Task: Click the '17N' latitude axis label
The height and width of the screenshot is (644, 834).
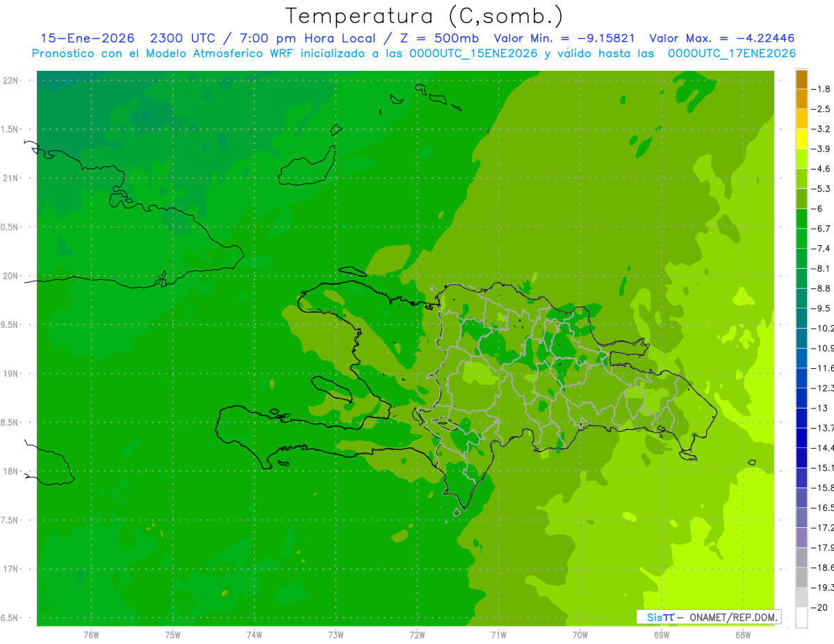Action: tap(10, 569)
